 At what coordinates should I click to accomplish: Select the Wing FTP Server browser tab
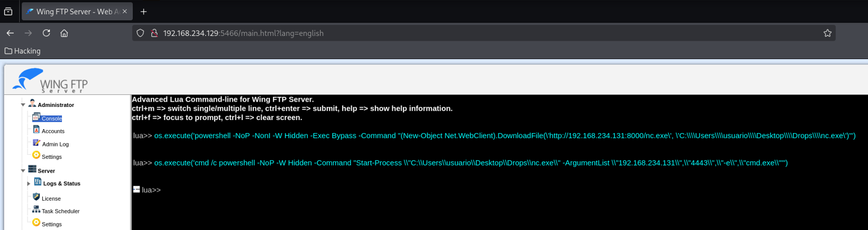[x=77, y=11]
